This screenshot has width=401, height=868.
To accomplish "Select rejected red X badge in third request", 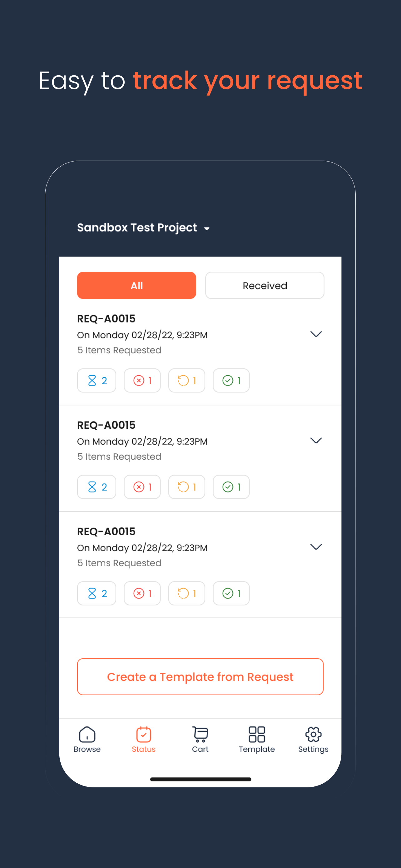I will pyautogui.click(x=142, y=593).
